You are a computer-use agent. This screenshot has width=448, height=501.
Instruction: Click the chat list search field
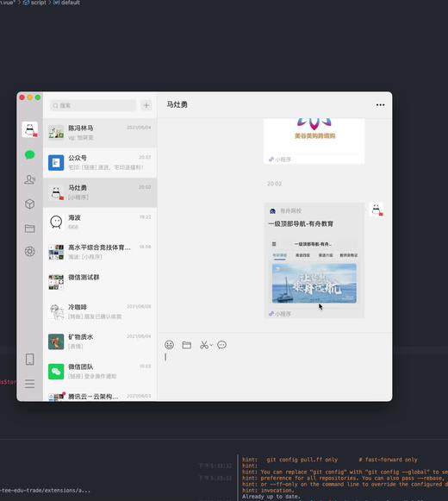[x=93, y=105]
